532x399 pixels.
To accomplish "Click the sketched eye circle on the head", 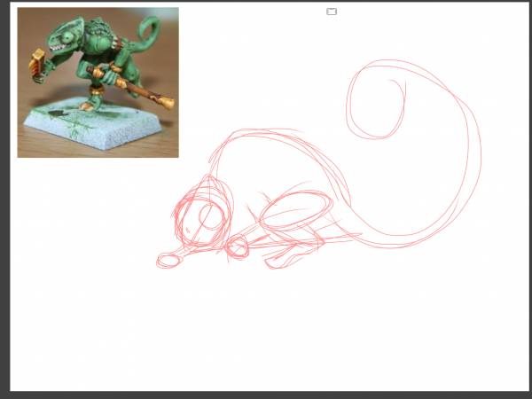I will coord(210,215).
